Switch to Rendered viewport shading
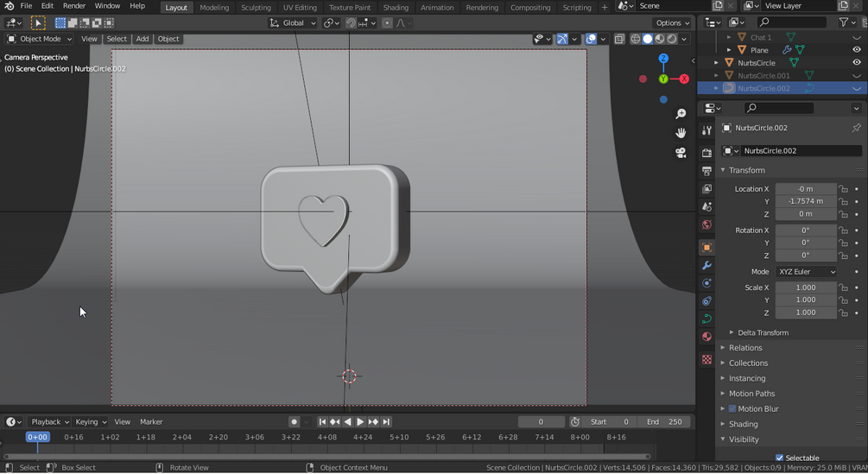 (672, 39)
